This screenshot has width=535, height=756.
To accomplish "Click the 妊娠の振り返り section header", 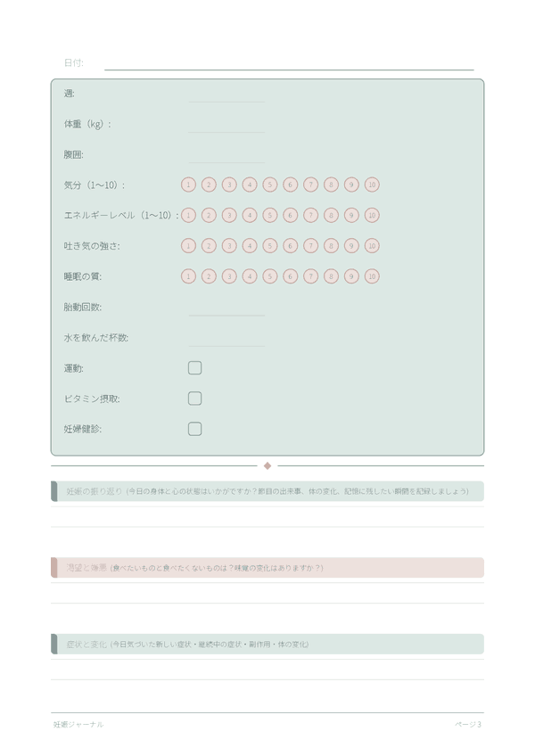I will click(x=267, y=491).
